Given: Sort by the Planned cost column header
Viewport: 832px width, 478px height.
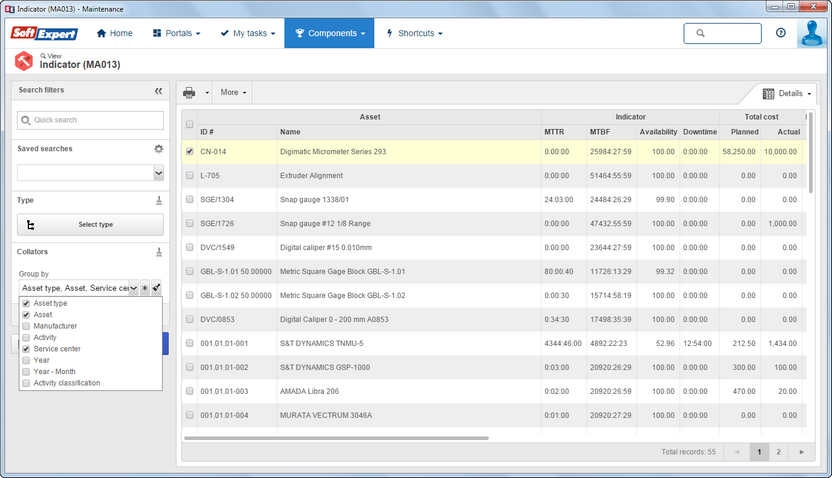Looking at the screenshot, I should click(740, 132).
